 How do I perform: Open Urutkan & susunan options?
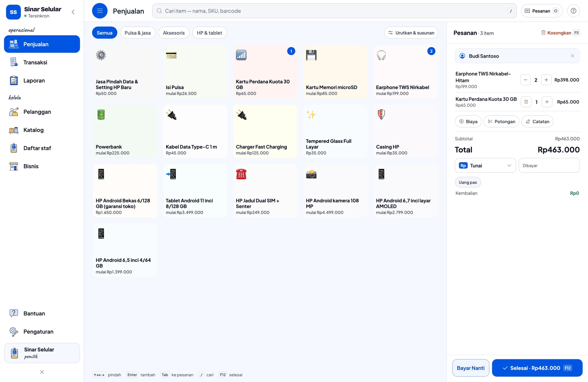pyautogui.click(x=411, y=33)
